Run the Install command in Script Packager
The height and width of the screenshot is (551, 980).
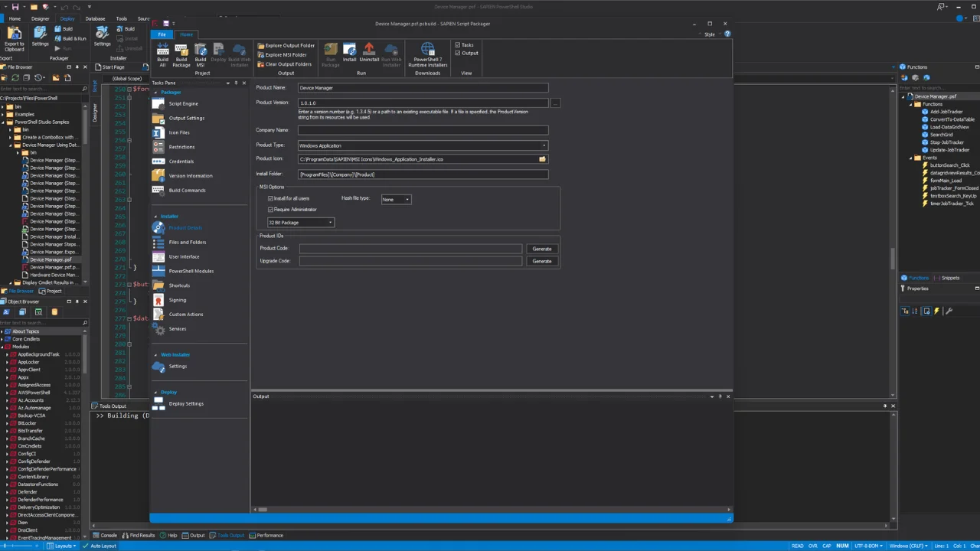click(349, 54)
